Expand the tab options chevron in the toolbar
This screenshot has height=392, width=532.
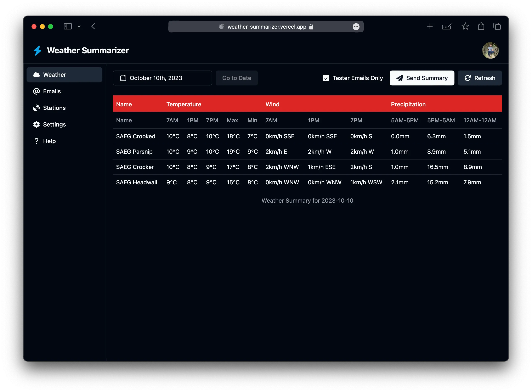(79, 26)
